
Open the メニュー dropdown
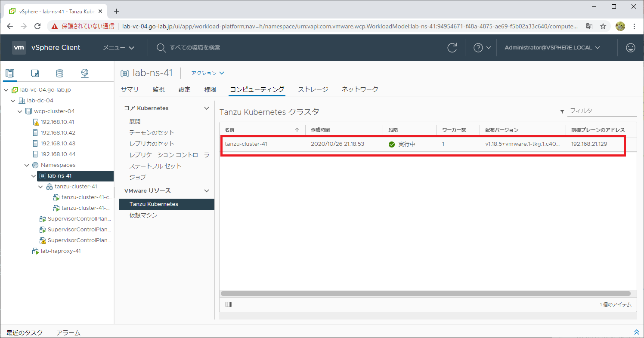pyautogui.click(x=119, y=48)
